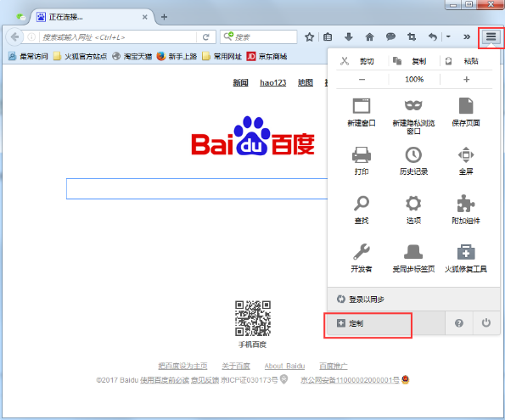Click the undo arrow toolbar icon
Image resolution: width=505 pixels, height=420 pixels.
tap(433, 37)
